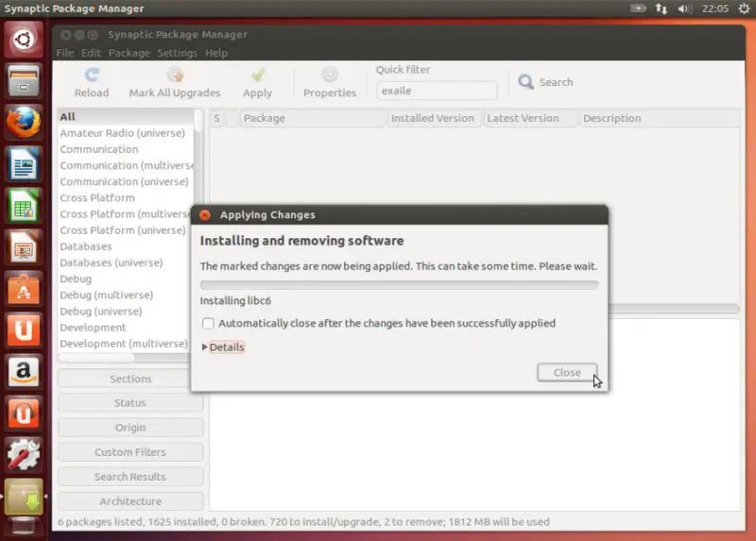Open System Settings wrench-gear icon
The image size is (756, 541).
pos(23,455)
